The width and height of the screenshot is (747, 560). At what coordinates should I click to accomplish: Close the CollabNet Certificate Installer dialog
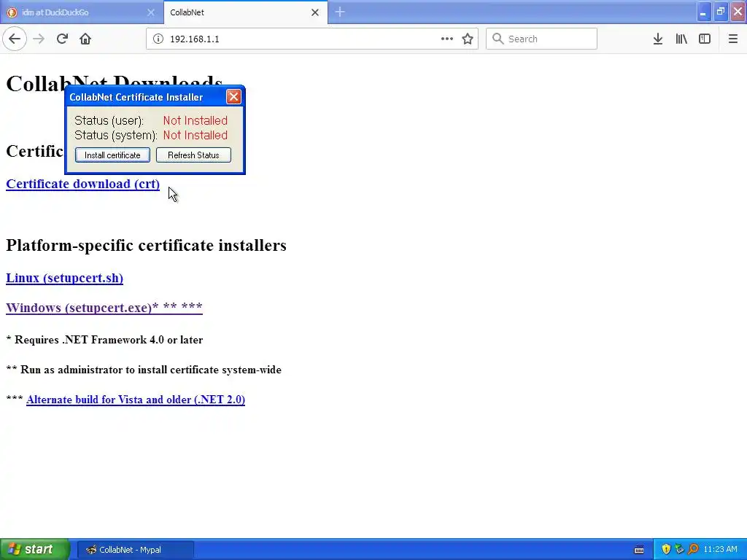tap(233, 97)
